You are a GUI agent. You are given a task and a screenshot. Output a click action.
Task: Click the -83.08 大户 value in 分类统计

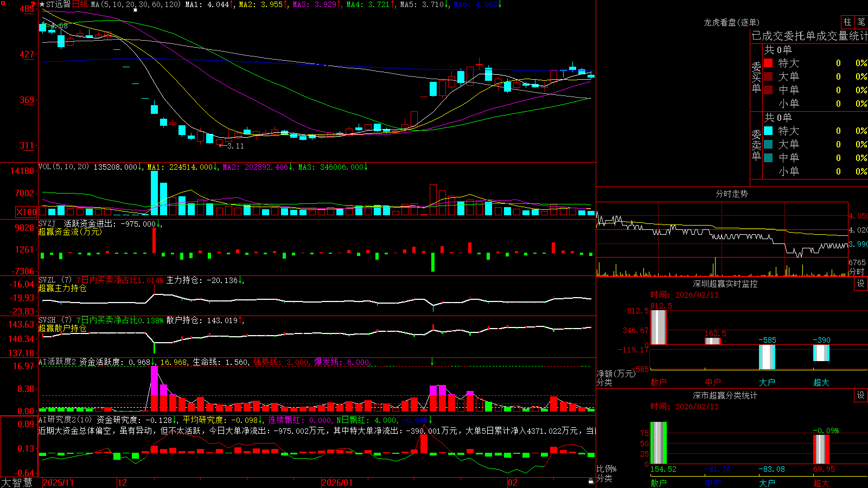[771, 469]
